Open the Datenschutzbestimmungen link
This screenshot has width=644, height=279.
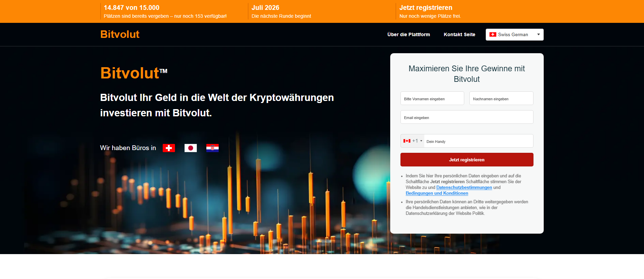pos(464,188)
